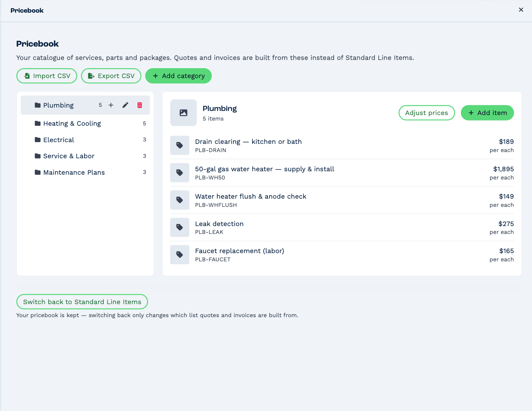Select Heating & Cooling category
This screenshot has height=411, width=532.
85,123
